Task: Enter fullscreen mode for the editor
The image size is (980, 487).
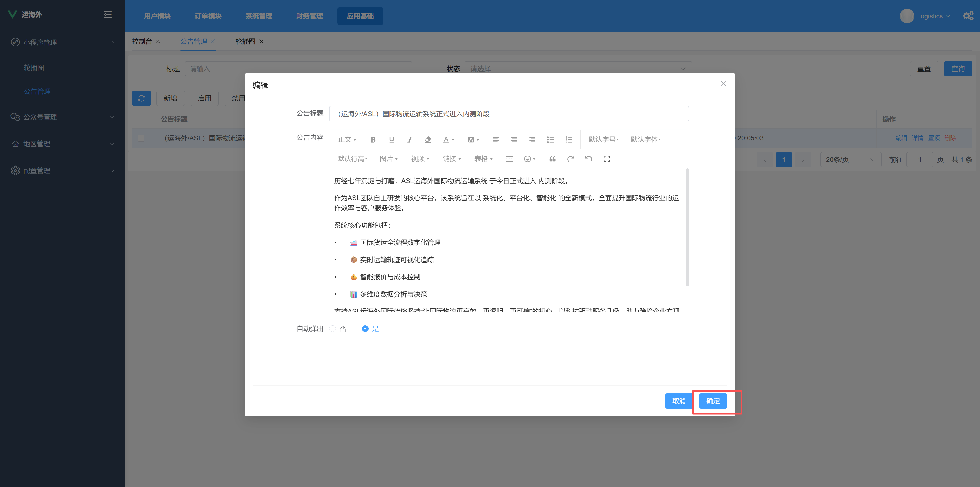Action: (x=607, y=159)
